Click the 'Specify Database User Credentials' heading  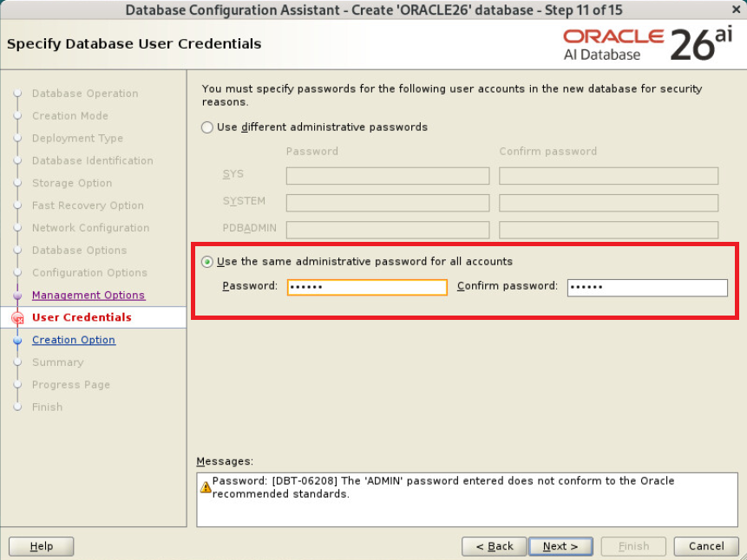134,43
